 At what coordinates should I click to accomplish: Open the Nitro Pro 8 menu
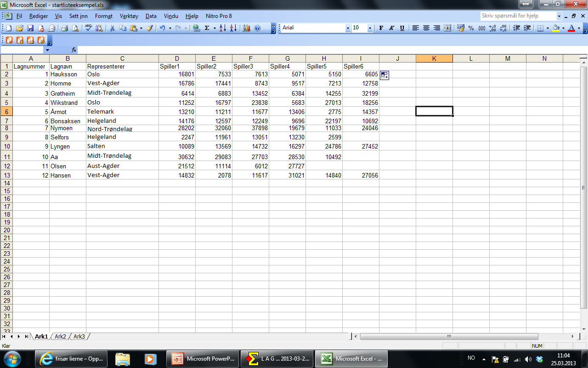[219, 16]
